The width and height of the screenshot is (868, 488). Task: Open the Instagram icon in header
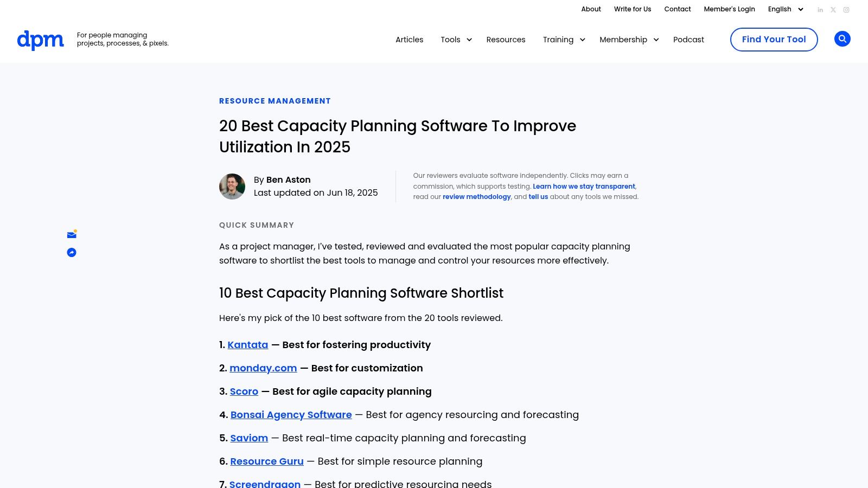point(846,10)
